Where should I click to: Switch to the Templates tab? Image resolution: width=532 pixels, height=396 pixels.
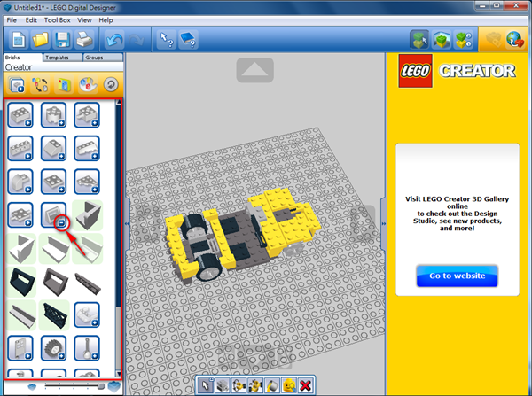click(57, 57)
